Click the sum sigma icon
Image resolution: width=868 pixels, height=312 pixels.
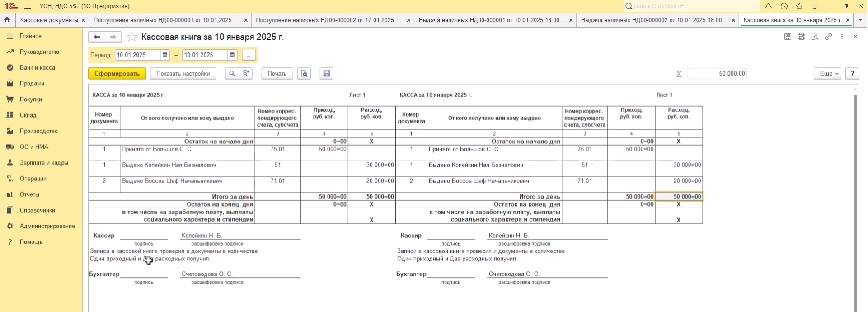pyautogui.click(x=679, y=74)
